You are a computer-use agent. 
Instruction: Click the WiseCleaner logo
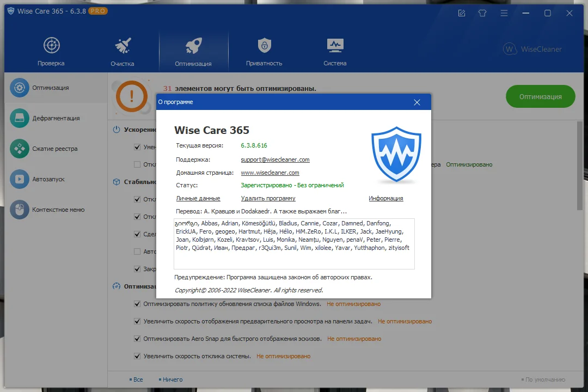[532, 49]
